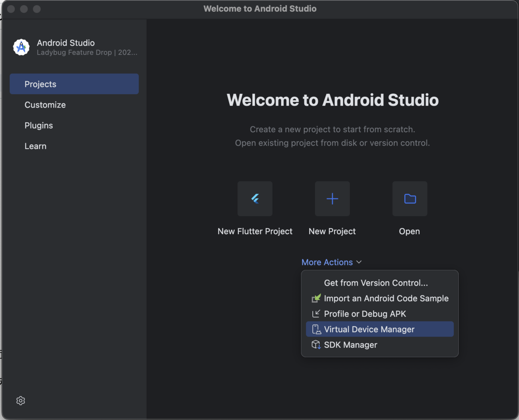The width and height of the screenshot is (519, 420).
Task: Open SDK Manager from the menu
Action: point(380,345)
